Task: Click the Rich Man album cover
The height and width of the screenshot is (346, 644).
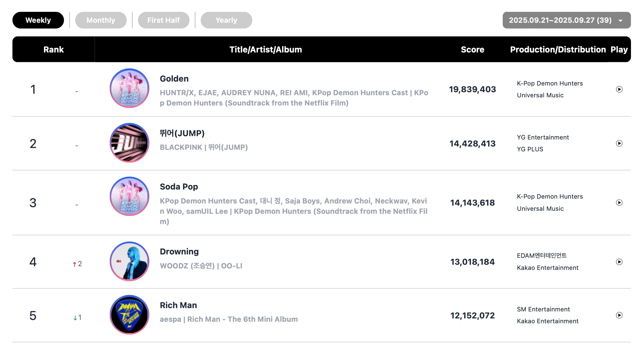Action: (129, 315)
